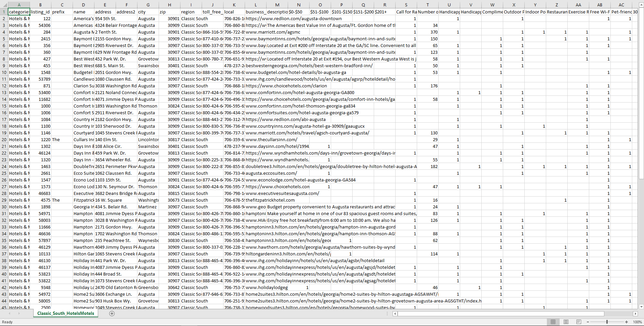
Task: Select column T header
Action: [x=428, y=5]
